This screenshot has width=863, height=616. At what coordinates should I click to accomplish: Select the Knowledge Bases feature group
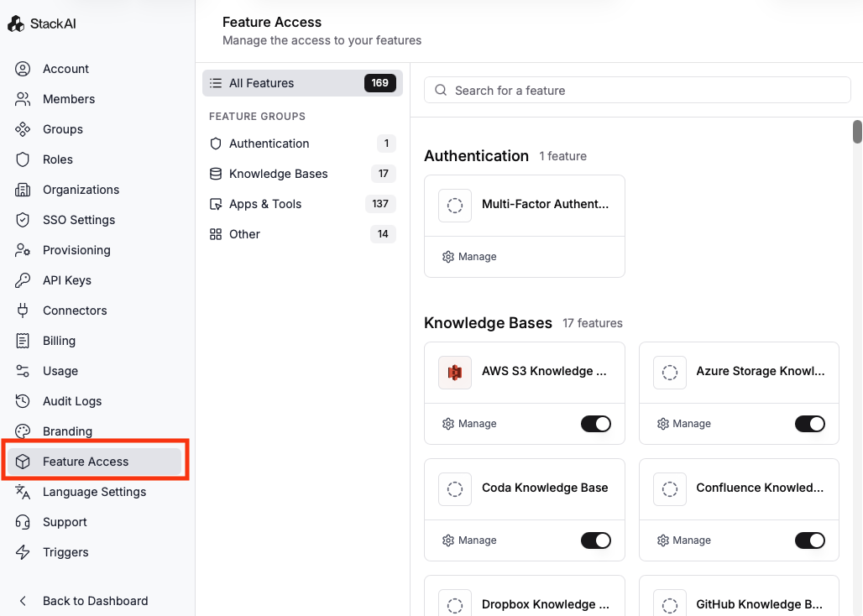278,174
